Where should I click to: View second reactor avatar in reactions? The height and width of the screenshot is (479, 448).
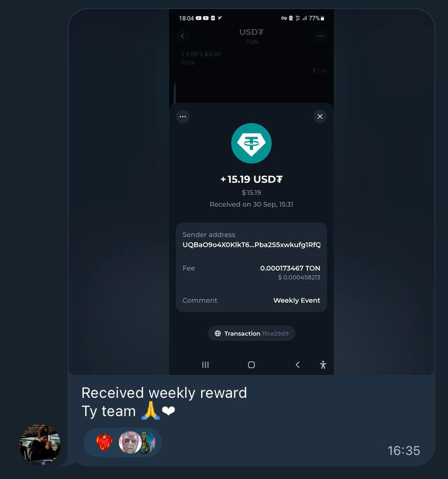147,442
